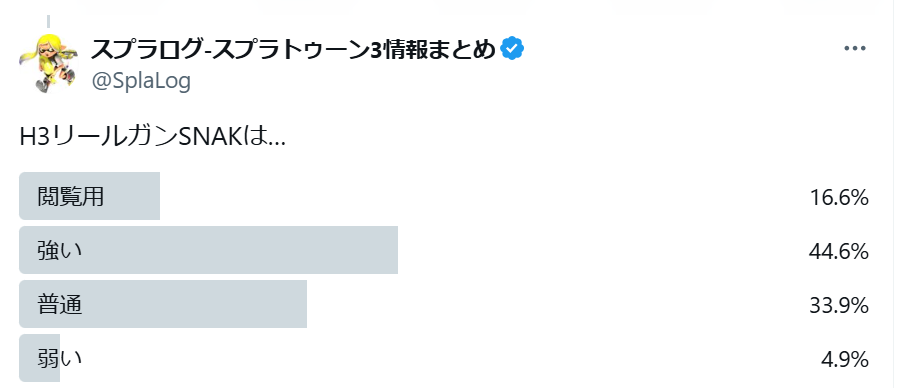Select the 強い poll option label
Viewport: 897px width, 388px height.
59,251
